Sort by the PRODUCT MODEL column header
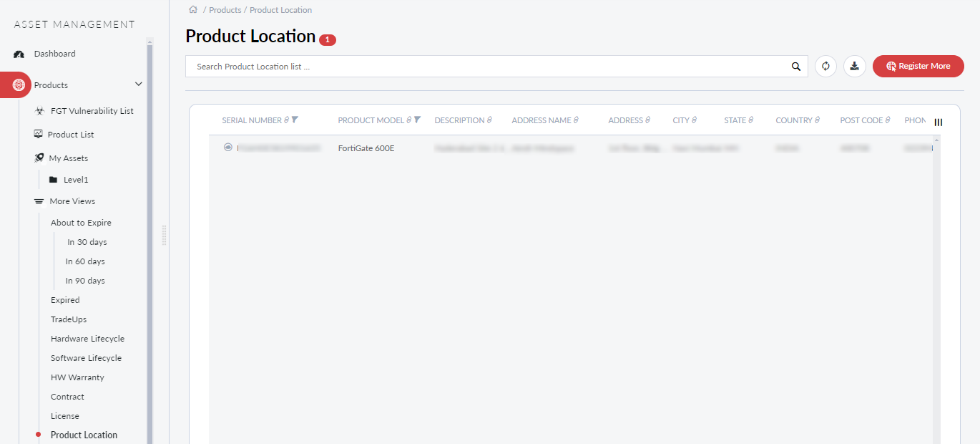The image size is (980, 444). click(371, 120)
